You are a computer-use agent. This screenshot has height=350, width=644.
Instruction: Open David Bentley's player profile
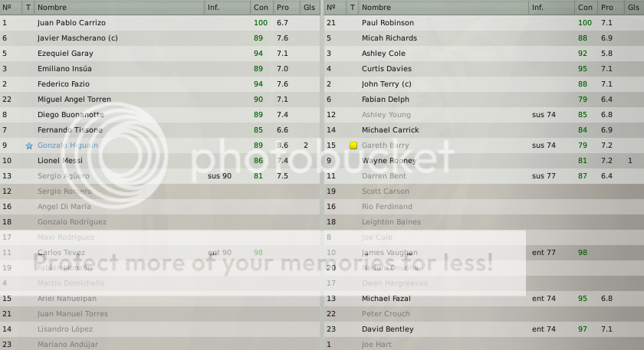coord(387,329)
